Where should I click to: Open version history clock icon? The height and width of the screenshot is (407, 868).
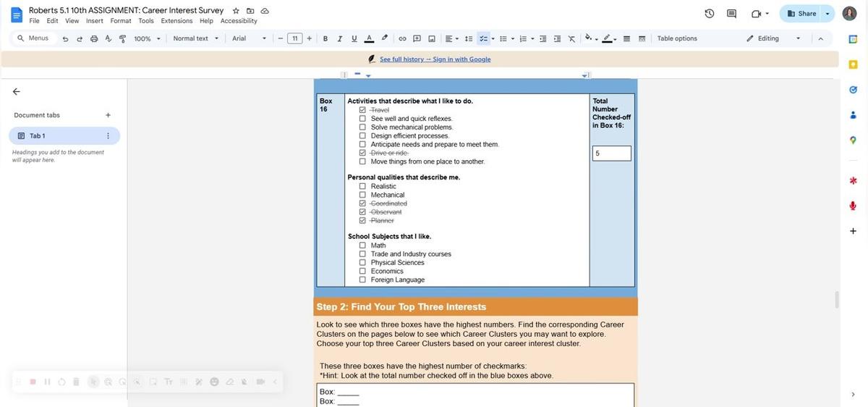click(x=710, y=14)
